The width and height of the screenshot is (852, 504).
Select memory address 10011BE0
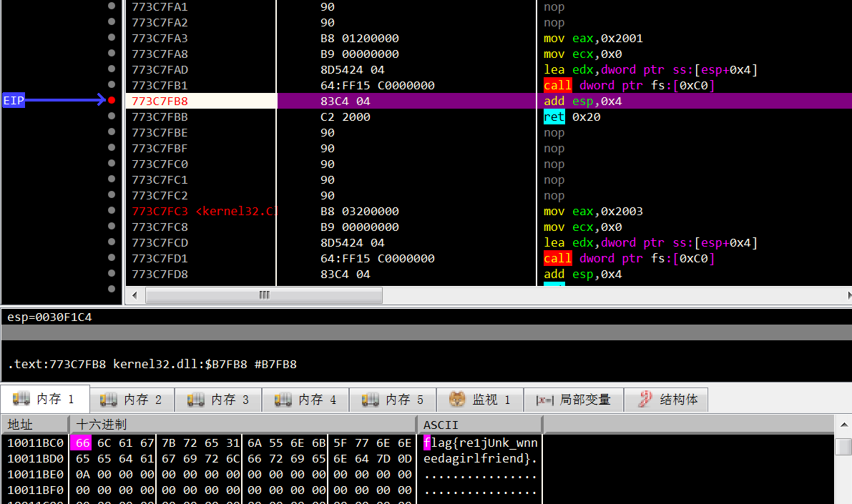[x=35, y=475]
